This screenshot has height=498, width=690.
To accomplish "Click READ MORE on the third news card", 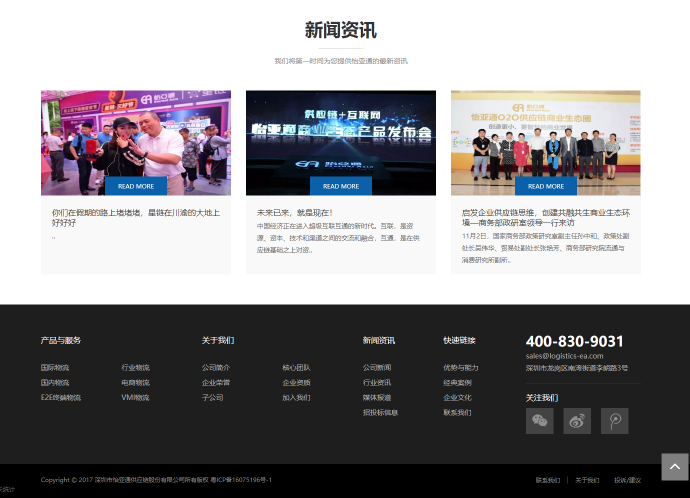I will (x=545, y=186).
